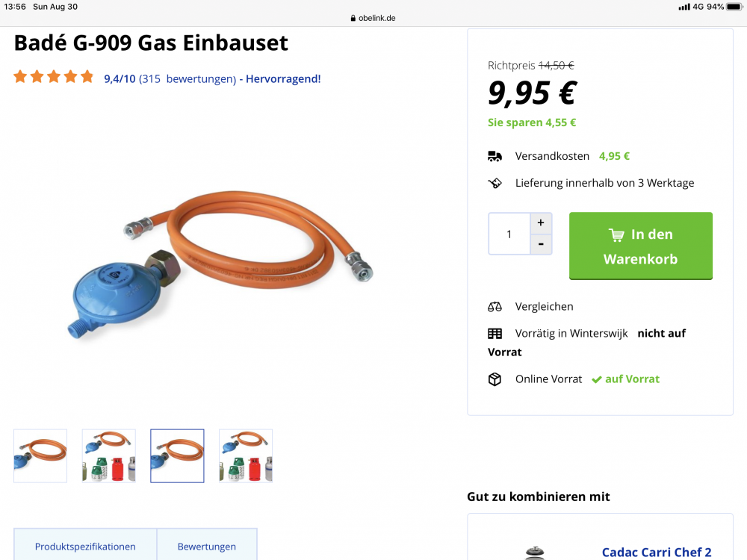Switch to the Bewertungen tab
This screenshot has width=747, height=560.
tap(207, 546)
